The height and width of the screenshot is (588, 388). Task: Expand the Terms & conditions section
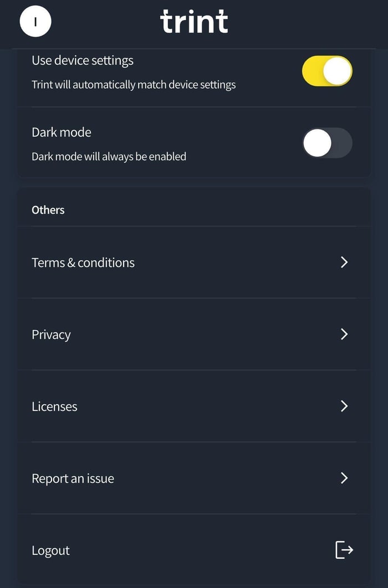click(194, 262)
